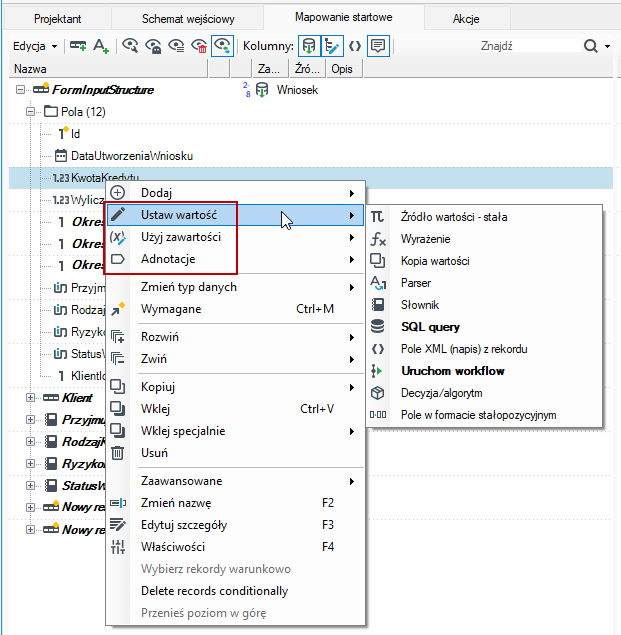Toggle the database source column button

pos(309,46)
